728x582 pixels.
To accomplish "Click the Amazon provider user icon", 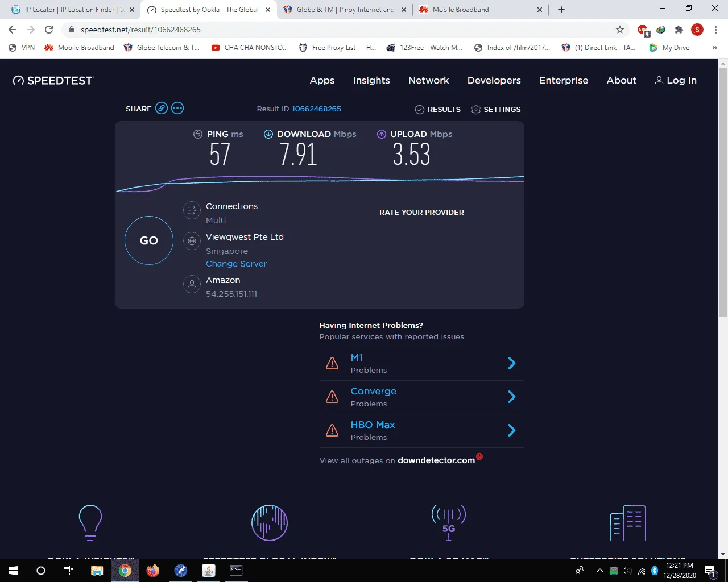I will pyautogui.click(x=192, y=284).
